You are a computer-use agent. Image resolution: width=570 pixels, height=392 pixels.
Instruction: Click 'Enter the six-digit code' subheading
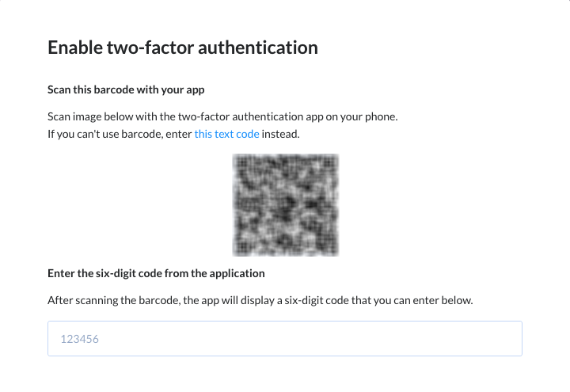(x=156, y=273)
